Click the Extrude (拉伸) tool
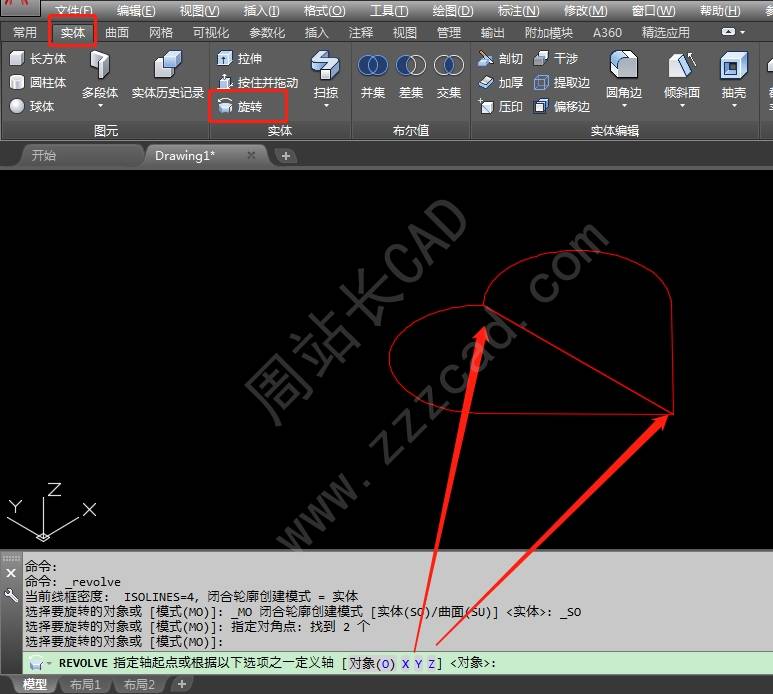 click(x=240, y=59)
